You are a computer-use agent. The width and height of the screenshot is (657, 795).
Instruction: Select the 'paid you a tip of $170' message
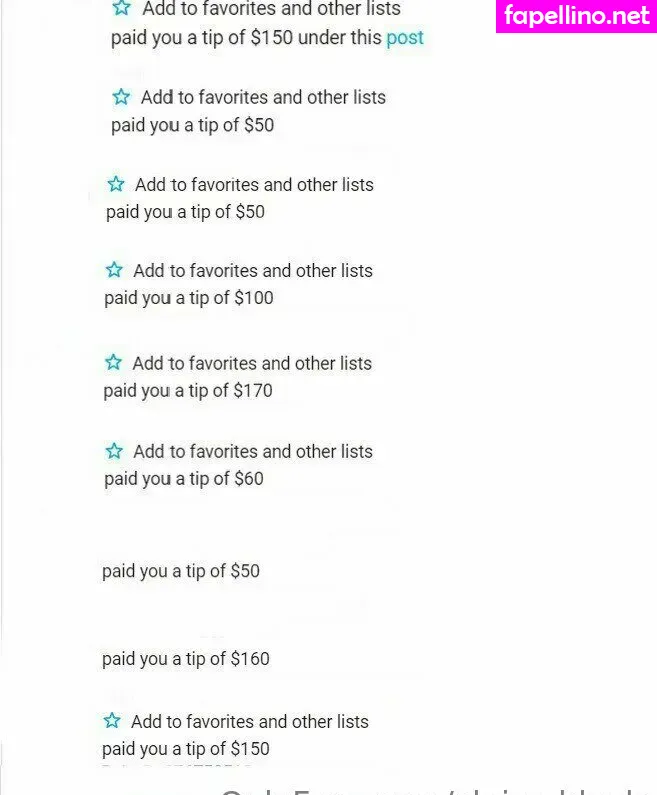pos(188,391)
